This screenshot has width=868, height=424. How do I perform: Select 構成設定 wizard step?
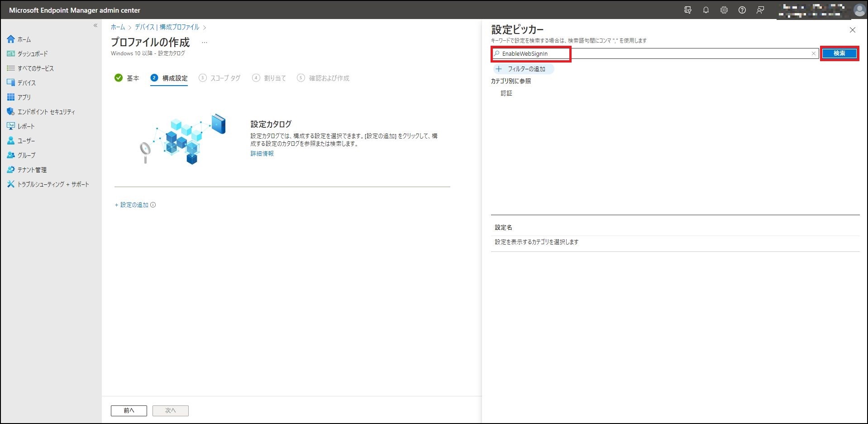tap(169, 78)
